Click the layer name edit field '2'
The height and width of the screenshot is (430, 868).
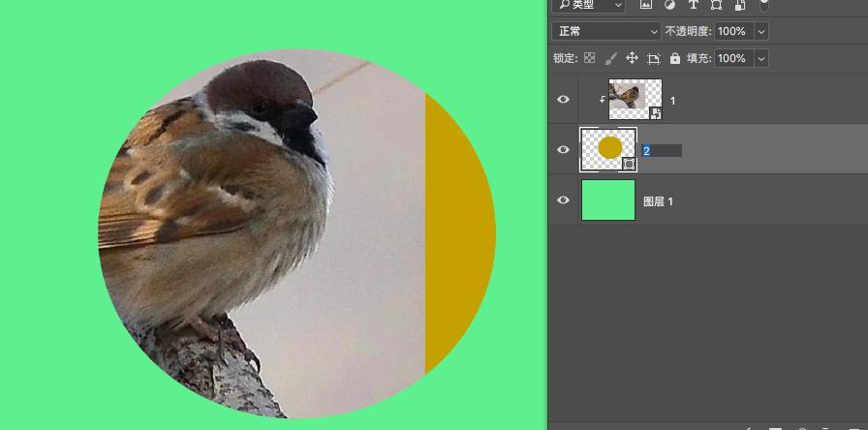pos(662,150)
